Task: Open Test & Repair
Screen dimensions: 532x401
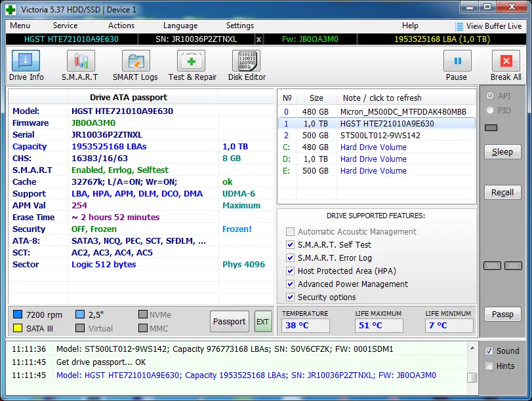Action: [192, 66]
